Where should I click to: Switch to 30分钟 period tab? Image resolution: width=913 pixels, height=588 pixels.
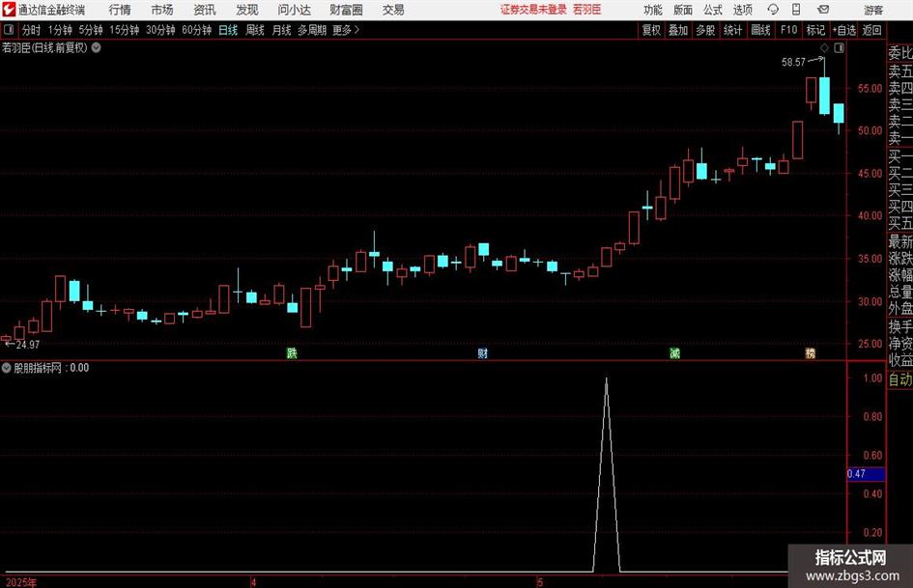tap(160, 30)
